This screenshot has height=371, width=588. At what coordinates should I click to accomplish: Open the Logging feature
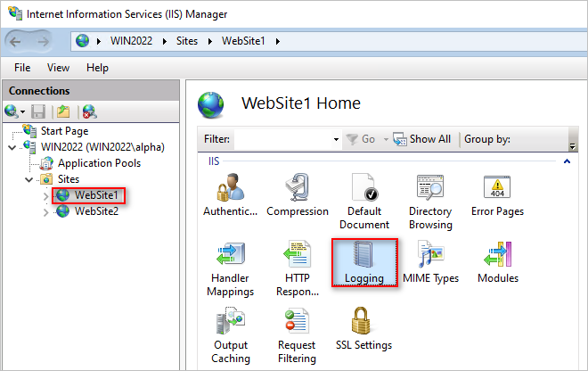pyautogui.click(x=364, y=262)
